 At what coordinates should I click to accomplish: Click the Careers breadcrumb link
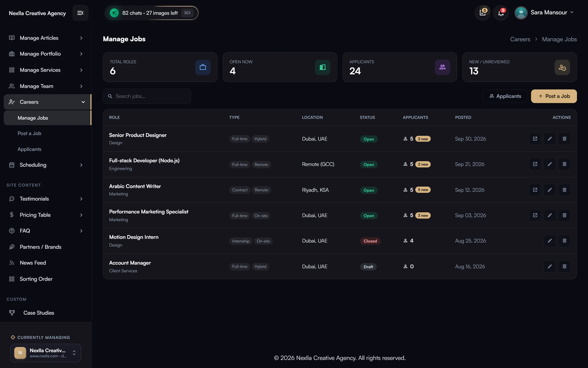pyautogui.click(x=520, y=39)
